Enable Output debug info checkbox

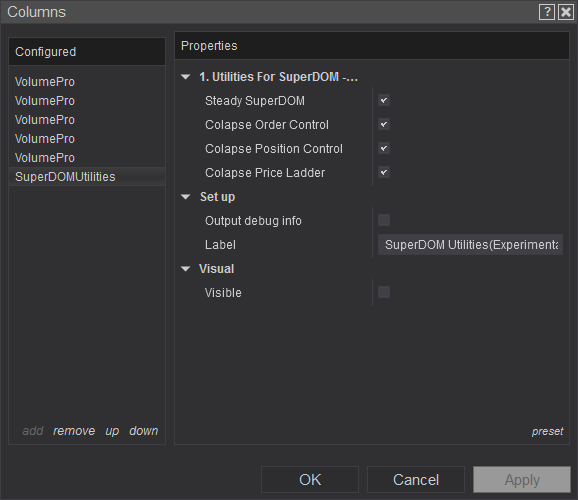pyautogui.click(x=384, y=220)
